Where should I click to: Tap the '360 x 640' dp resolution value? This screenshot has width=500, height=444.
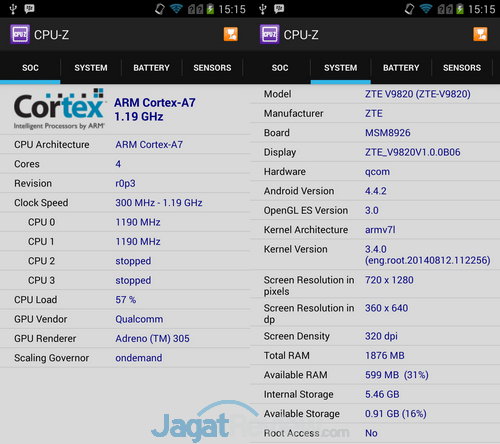pyautogui.click(x=386, y=308)
